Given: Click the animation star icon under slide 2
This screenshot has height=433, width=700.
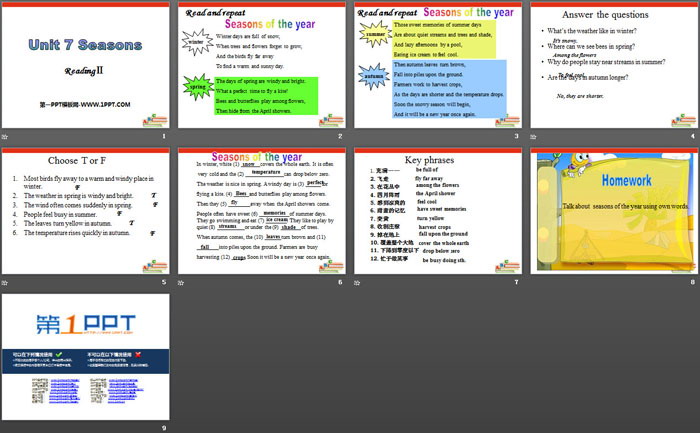Looking at the screenshot, I should pos(182,136).
